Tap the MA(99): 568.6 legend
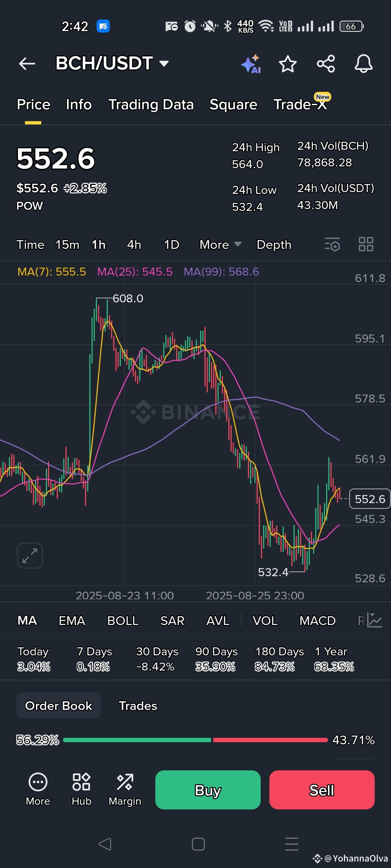This screenshot has width=391, height=868. [222, 272]
